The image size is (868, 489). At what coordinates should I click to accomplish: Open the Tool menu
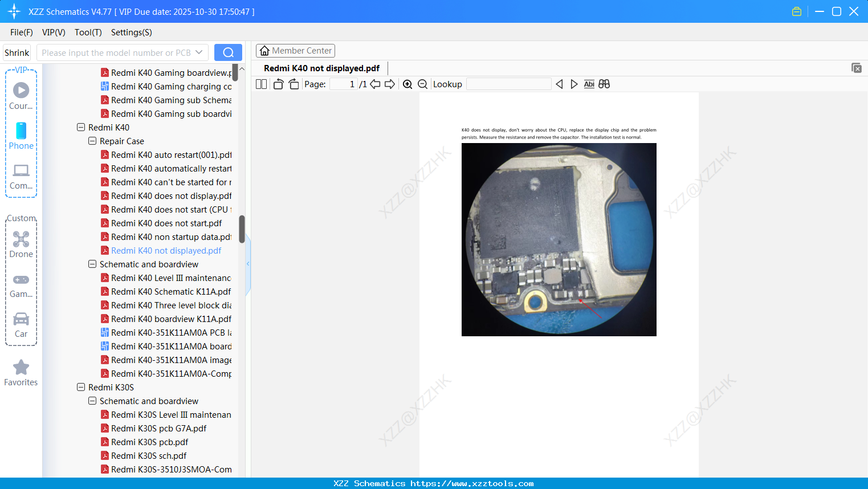coord(88,32)
